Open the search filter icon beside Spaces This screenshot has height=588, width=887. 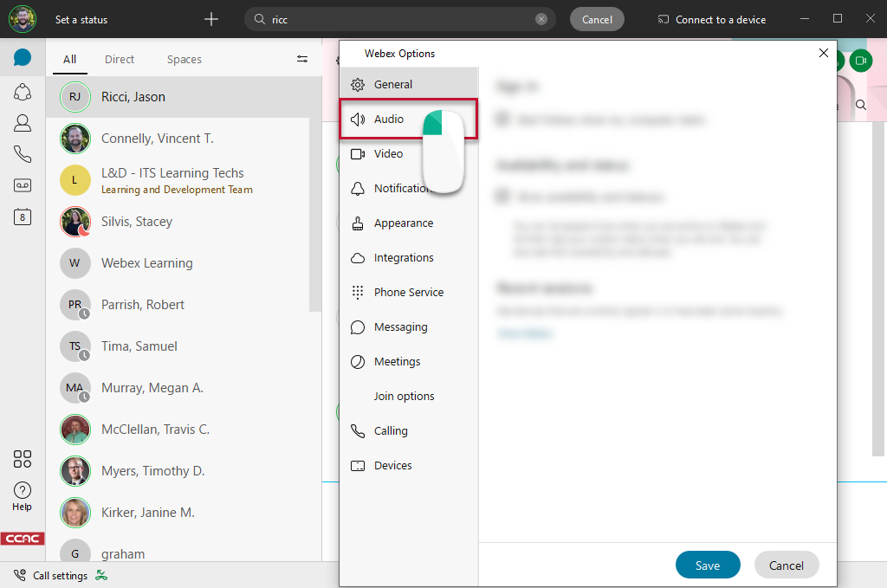(302, 59)
